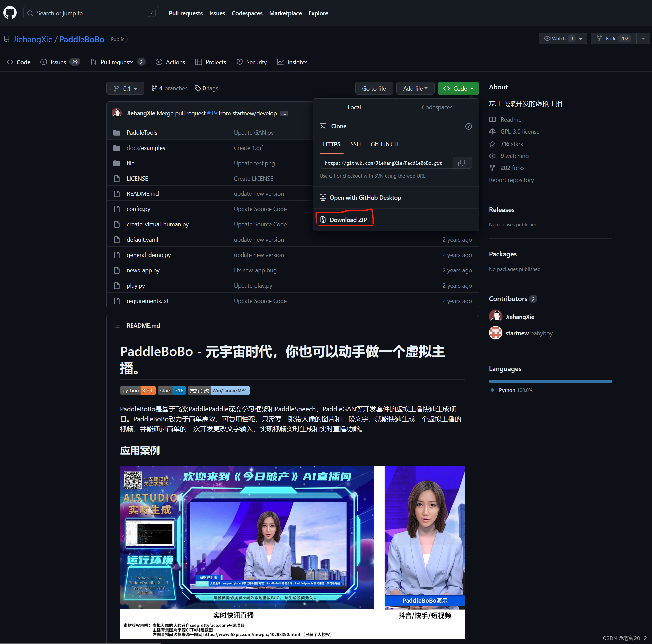652x644 pixels.
Task: Select the GitHub CLI clone option
Action: click(384, 144)
